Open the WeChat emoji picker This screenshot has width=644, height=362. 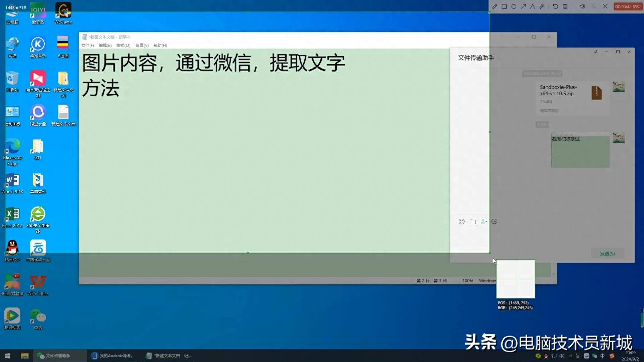462,222
